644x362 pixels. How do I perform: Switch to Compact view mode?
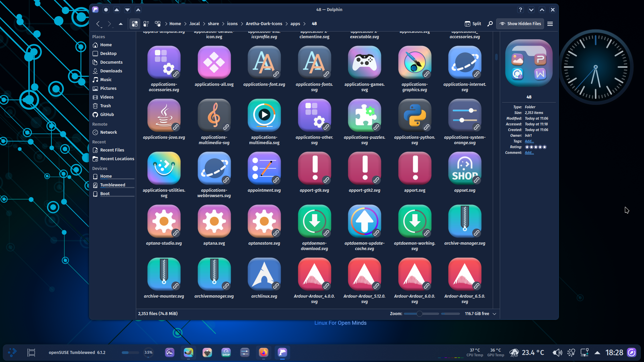(146, 24)
